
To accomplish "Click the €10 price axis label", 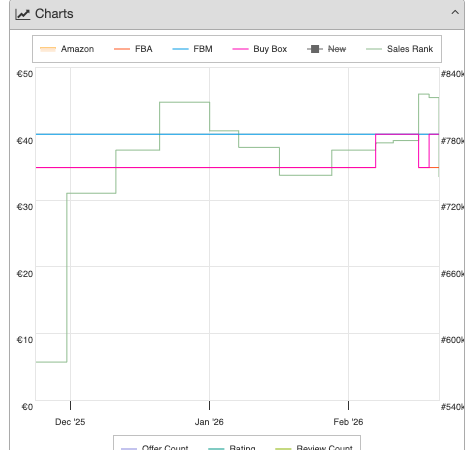I will pos(25,340).
